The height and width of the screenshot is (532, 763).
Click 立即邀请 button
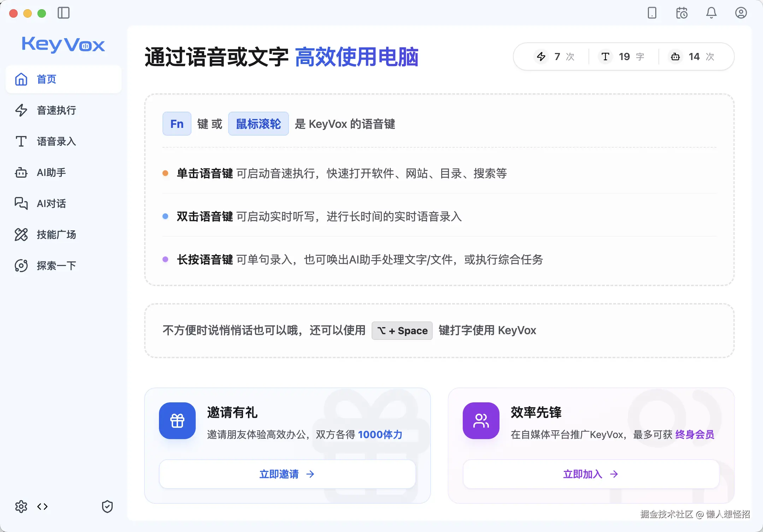coord(287,474)
